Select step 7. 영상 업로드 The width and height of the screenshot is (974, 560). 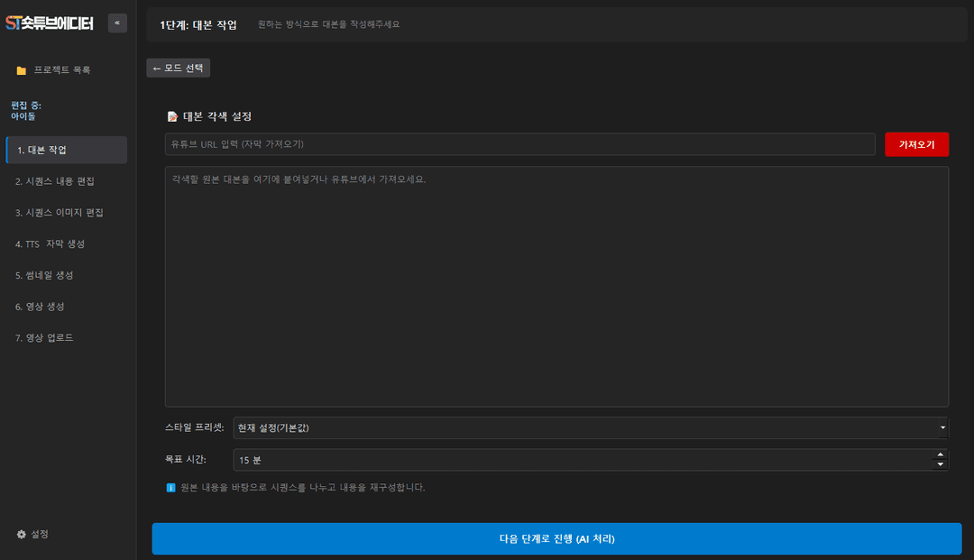(49, 337)
